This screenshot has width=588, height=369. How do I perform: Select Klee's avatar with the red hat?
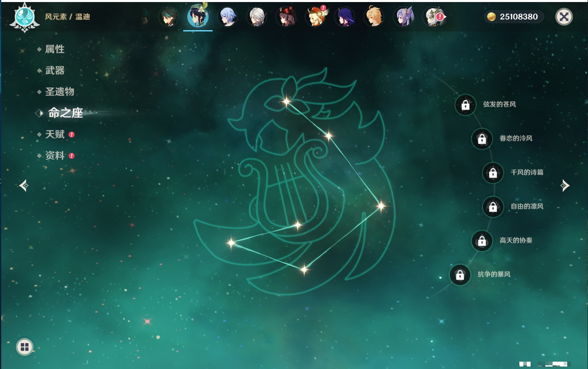point(316,17)
